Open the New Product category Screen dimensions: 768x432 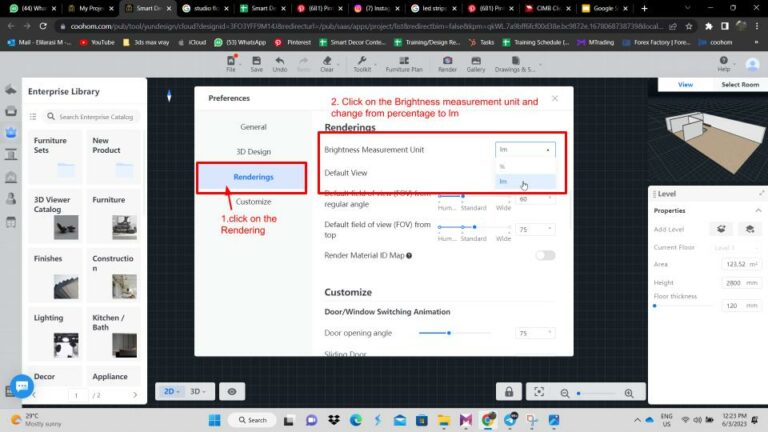point(113,157)
